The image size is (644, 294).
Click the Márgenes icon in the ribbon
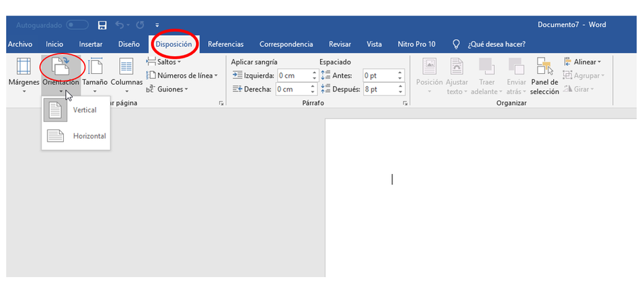[x=23, y=68]
